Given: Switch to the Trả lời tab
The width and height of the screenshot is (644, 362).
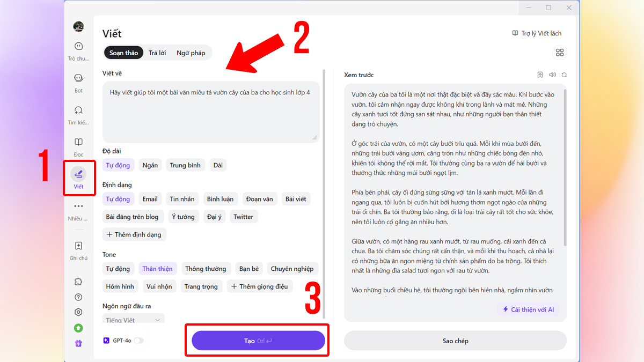Looking at the screenshot, I should [157, 53].
